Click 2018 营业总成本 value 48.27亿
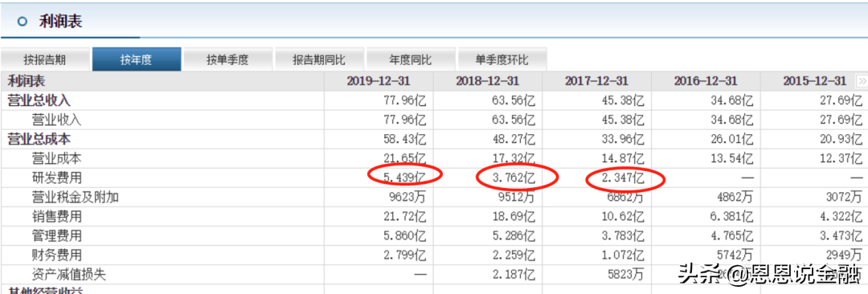Viewport: 868px width, 294px height. pos(514,139)
